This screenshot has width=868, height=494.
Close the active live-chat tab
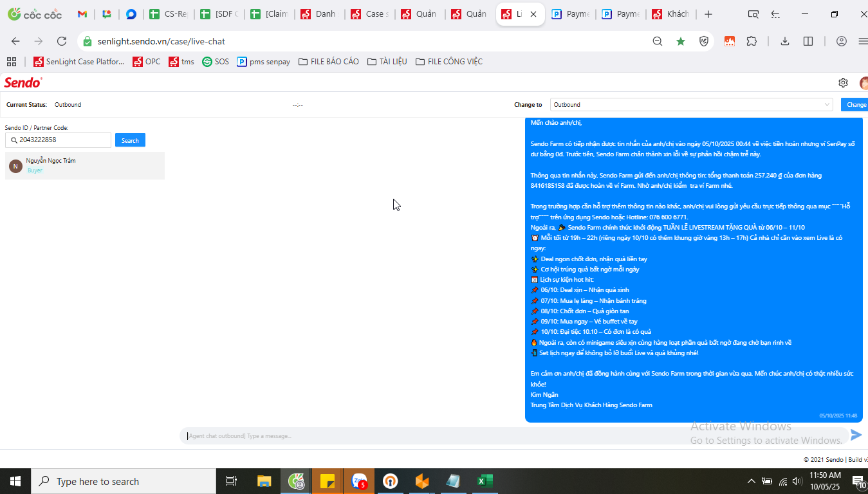533,14
